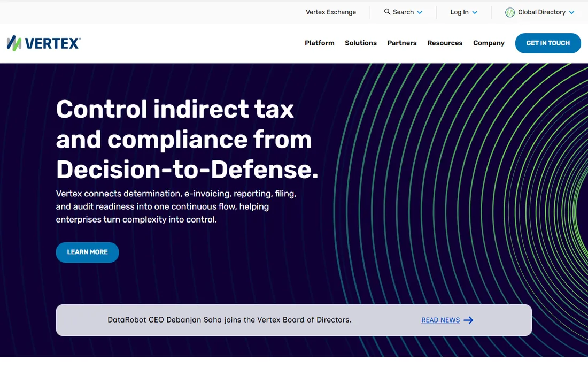Click the Vertex logo
This screenshot has height=368, width=588.
pyautogui.click(x=43, y=43)
